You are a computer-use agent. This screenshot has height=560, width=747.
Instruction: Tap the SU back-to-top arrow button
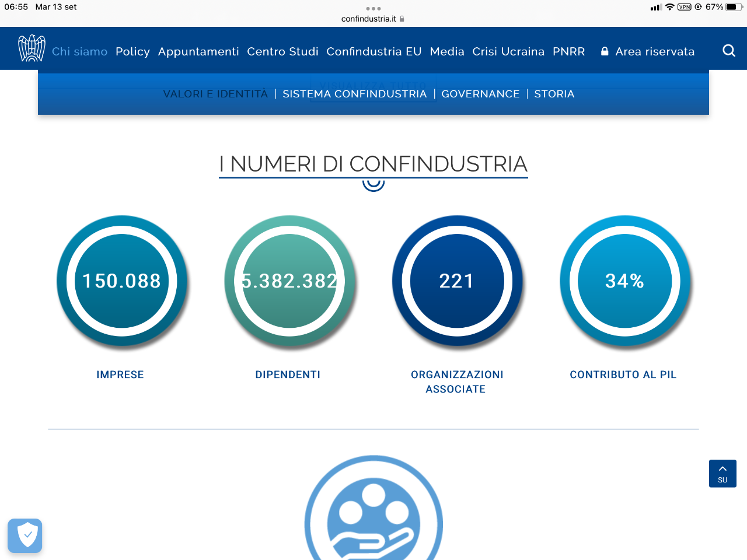click(722, 473)
